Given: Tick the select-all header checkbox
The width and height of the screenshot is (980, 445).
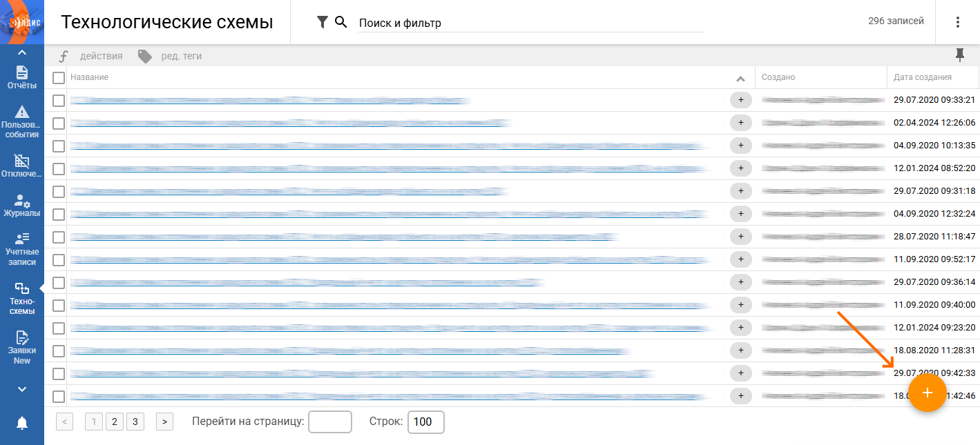Looking at the screenshot, I should [x=59, y=78].
